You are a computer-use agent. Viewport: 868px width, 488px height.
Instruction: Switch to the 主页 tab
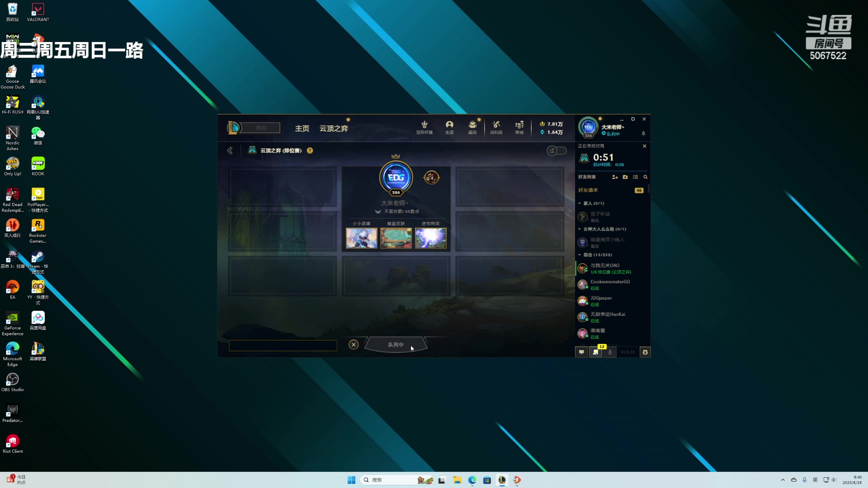tap(302, 128)
